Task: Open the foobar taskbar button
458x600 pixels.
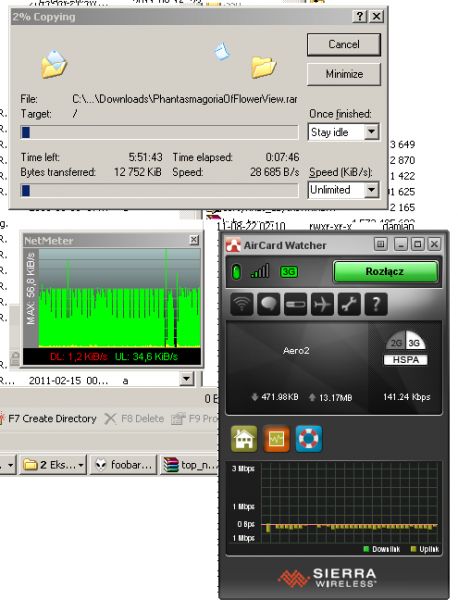Action: (x=124, y=465)
